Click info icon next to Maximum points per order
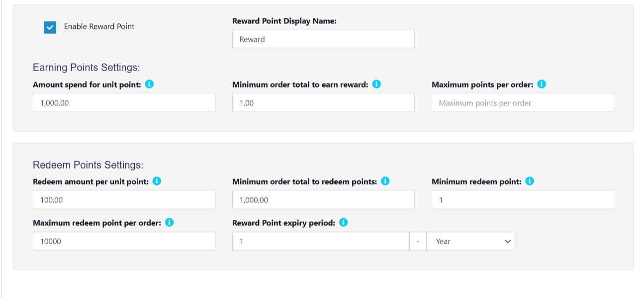The height and width of the screenshot is (298, 644). pyautogui.click(x=542, y=84)
